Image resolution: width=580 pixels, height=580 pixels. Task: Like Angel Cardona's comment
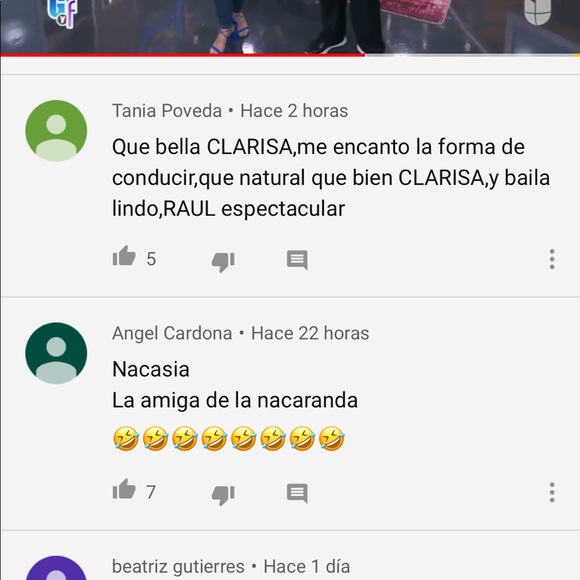124,489
